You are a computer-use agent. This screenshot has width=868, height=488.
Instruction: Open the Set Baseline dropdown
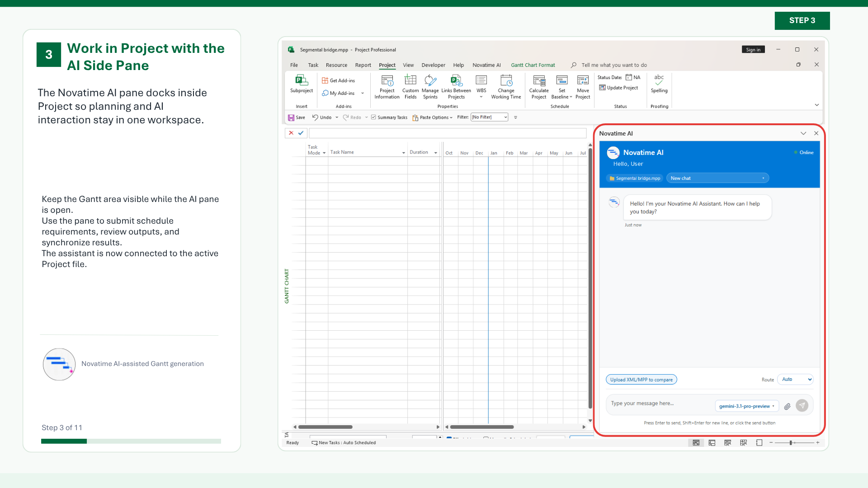coord(561,87)
